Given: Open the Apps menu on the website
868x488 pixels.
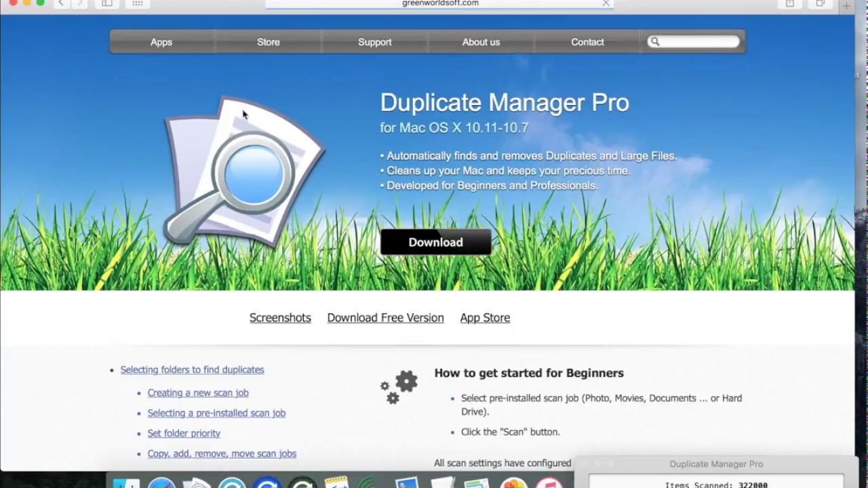Looking at the screenshot, I should 161,42.
